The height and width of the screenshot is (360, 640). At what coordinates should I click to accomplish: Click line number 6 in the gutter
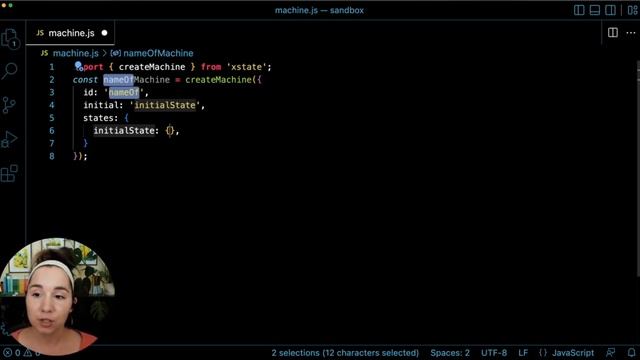click(52, 131)
